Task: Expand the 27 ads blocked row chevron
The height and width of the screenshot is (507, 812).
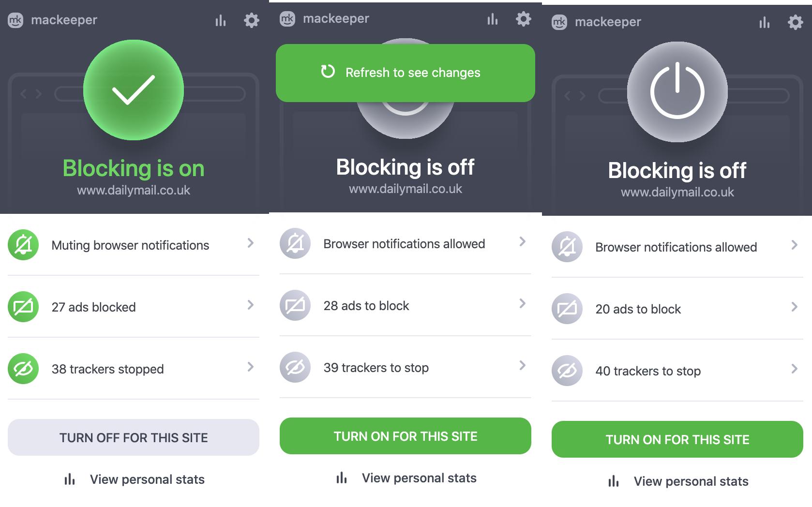Action: coord(251,305)
